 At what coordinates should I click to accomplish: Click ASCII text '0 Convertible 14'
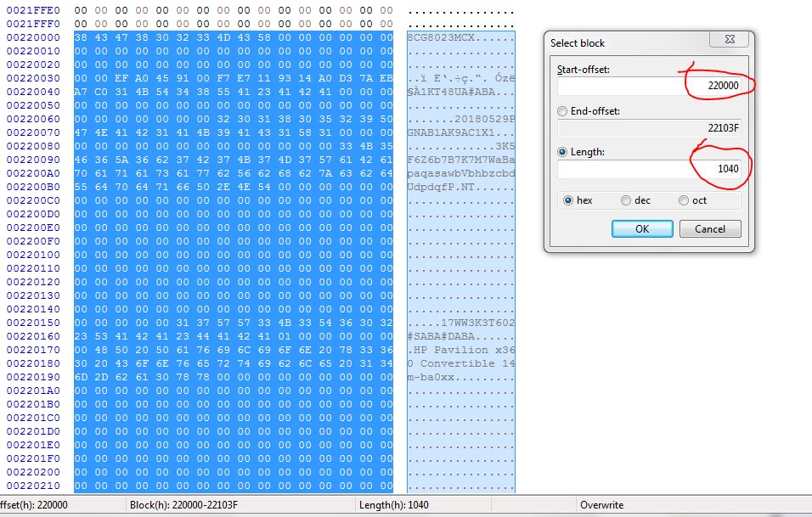[x=461, y=363]
